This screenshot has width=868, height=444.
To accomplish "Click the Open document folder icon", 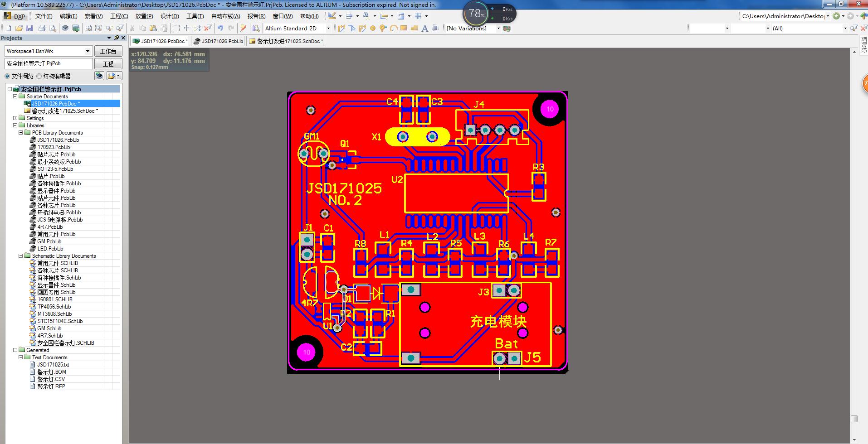I will click(19, 28).
